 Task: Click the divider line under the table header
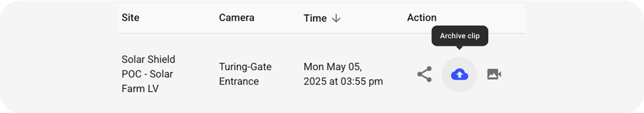322,33
